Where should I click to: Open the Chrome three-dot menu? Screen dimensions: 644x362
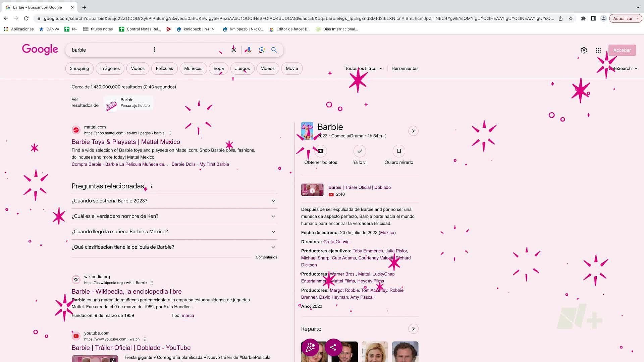tap(638, 18)
